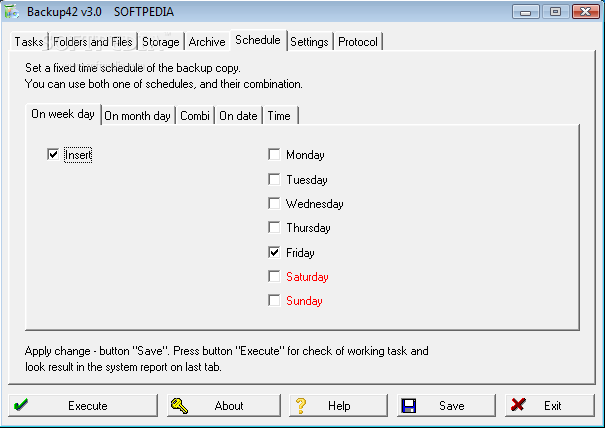The height and width of the screenshot is (428, 605).
Task: Click the Thursday label text
Action: [x=308, y=228]
